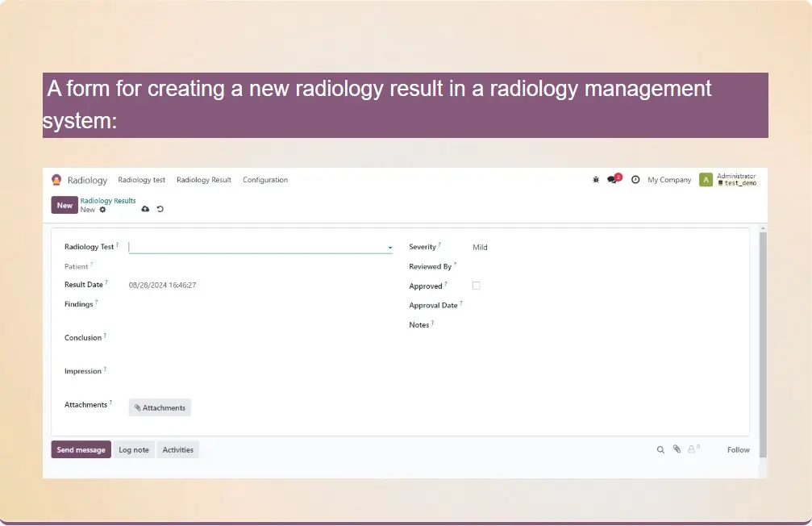
Task: Tick the Approved checkbox
Action: (x=476, y=286)
